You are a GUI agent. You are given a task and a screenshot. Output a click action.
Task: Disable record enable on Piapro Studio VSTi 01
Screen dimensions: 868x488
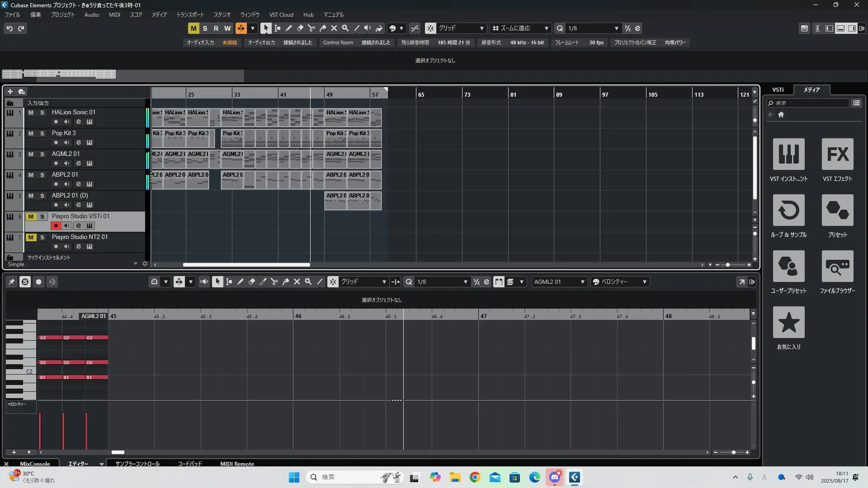[x=56, y=226]
